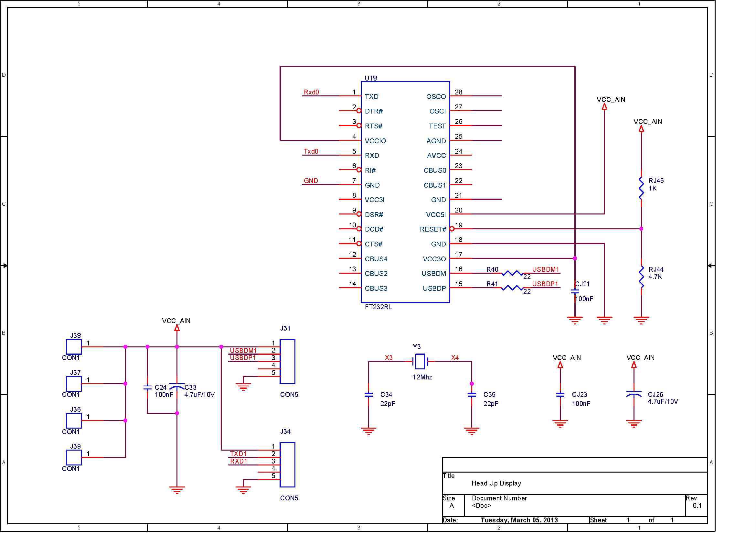Image resolution: width=756 pixels, height=535 pixels.
Task: Select the Y3 crystal symbol
Action: tap(420, 361)
